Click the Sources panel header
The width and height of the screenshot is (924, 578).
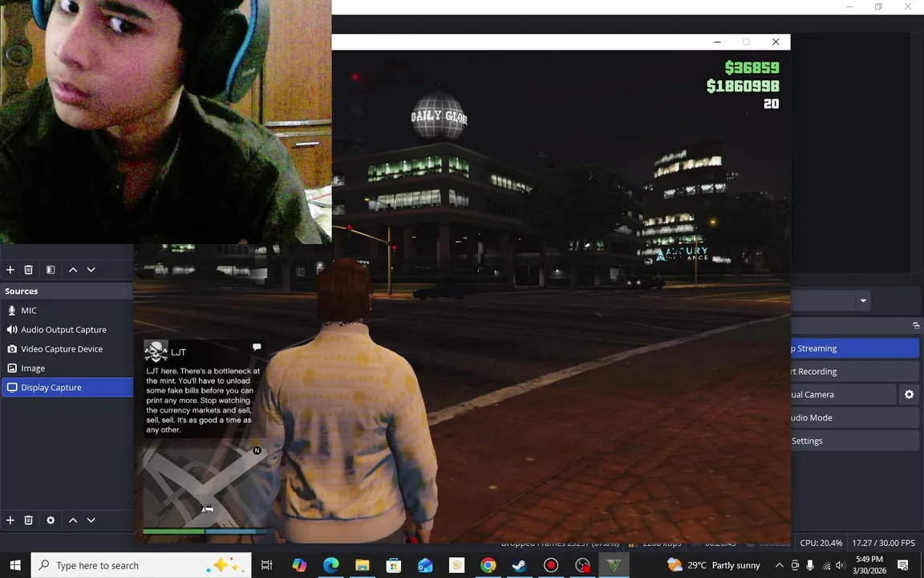[x=67, y=291]
